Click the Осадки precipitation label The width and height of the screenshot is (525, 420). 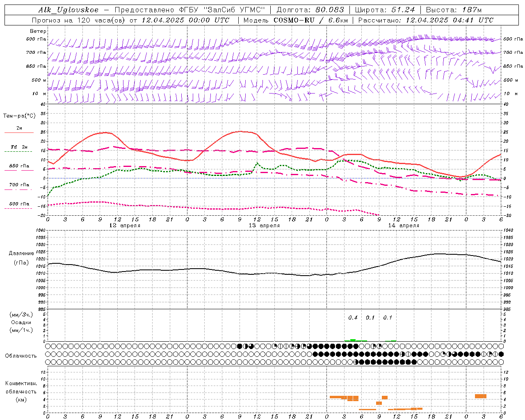click(x=21, y=322)
